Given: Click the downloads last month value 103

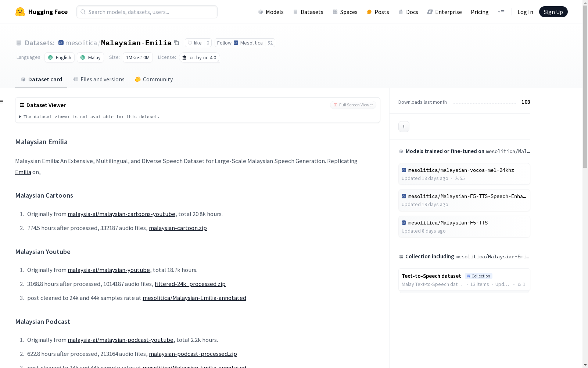Looking at the screenshot, I should [x=526, y=102].
